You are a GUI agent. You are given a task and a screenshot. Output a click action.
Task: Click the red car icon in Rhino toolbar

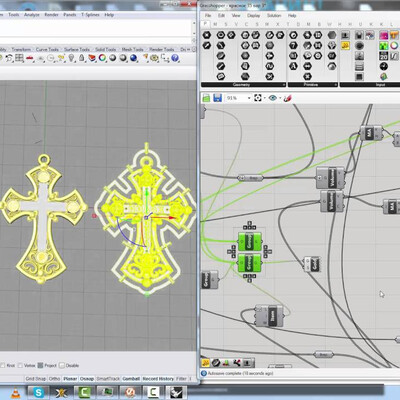point(30,58)
